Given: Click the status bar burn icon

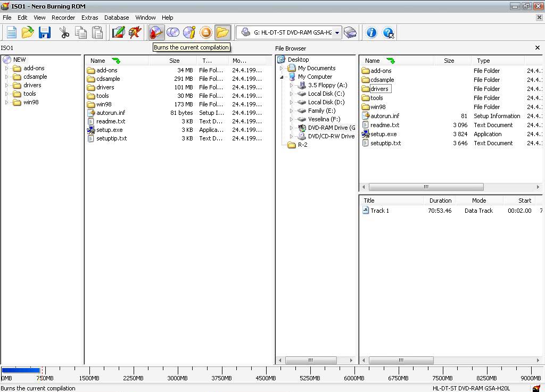Looking at the screenshot, I should pyautogui.click(x=536, y=388).
